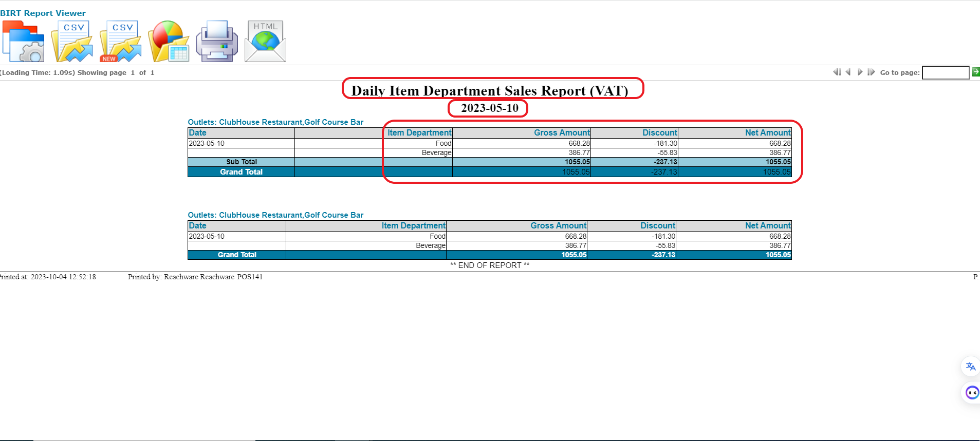Screen dimensions: 980x441
Task: Click Beverage discount -55.83 in upper table
Action: click(x=668, y=153)
